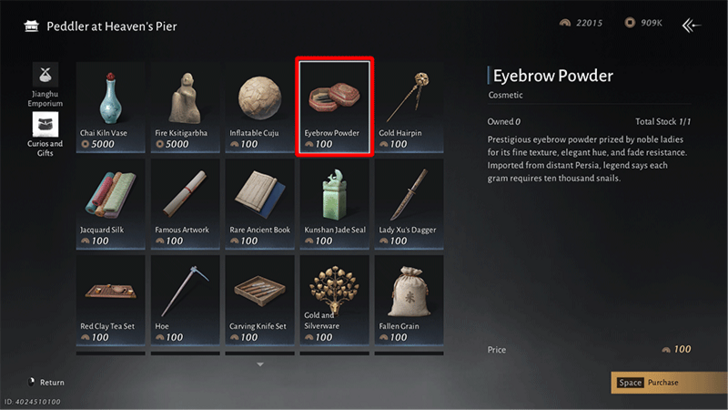This screenshot has width=728, height=410.
Task: Choose the Rare Ancient Book
Action: 260,204
